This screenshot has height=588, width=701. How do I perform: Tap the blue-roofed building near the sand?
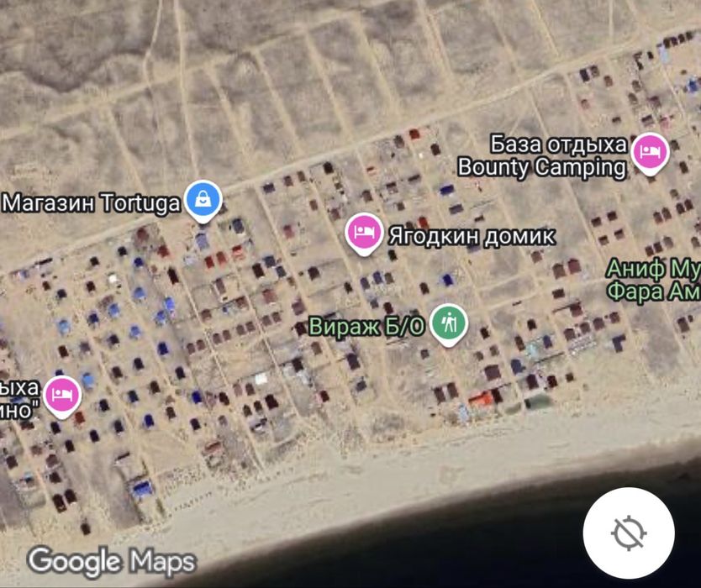coord(142,488)
